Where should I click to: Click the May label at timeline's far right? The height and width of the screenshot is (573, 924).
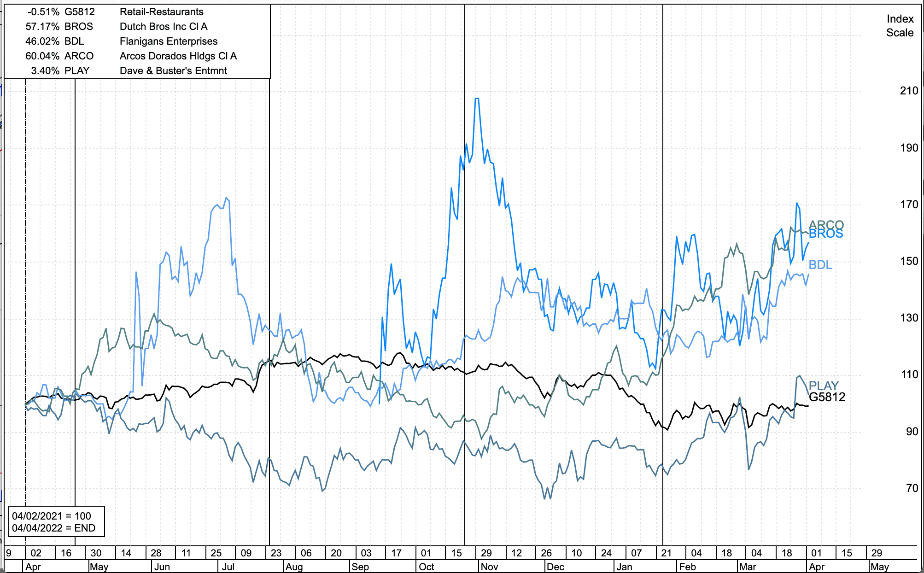[879, 567]
